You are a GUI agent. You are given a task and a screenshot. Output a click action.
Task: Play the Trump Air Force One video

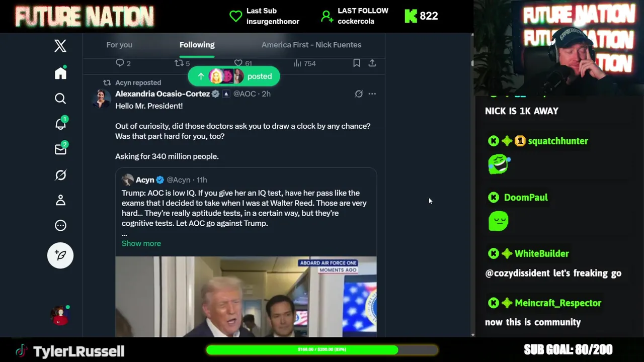pyautogui.click(x=246, y=297)
